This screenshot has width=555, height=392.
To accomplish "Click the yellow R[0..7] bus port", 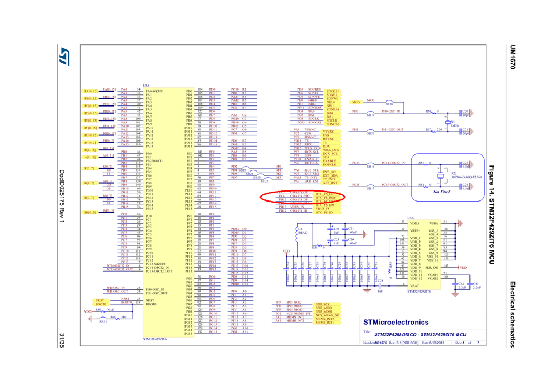I will pyautogui.click(x=89, y=168).
